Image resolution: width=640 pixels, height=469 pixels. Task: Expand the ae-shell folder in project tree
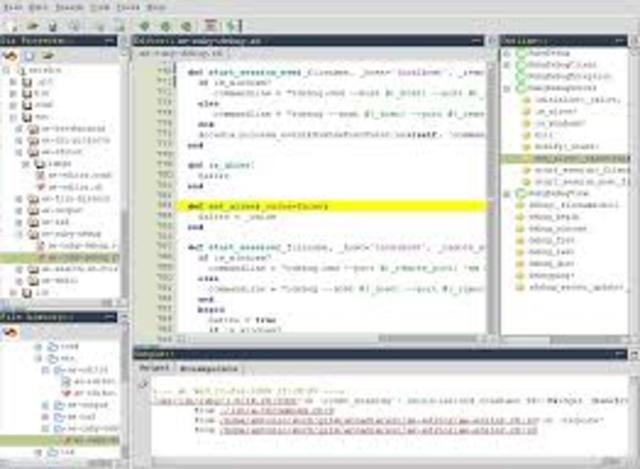[x=18, y=280]
